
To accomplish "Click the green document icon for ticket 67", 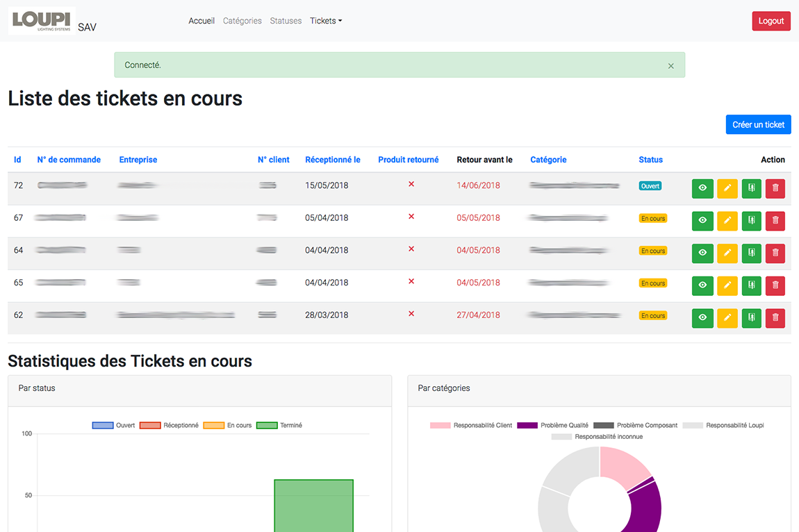I will point(751,221).
